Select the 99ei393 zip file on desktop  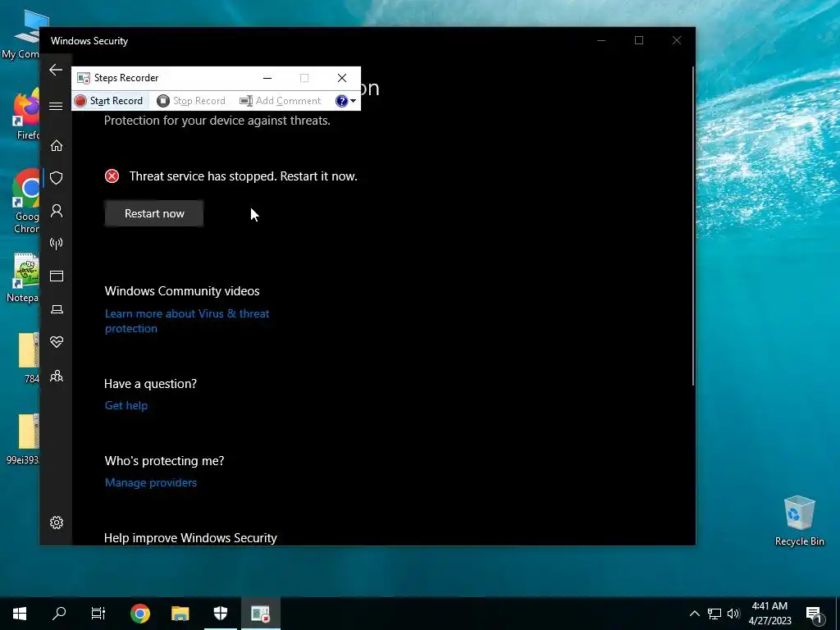coord(22,440)
